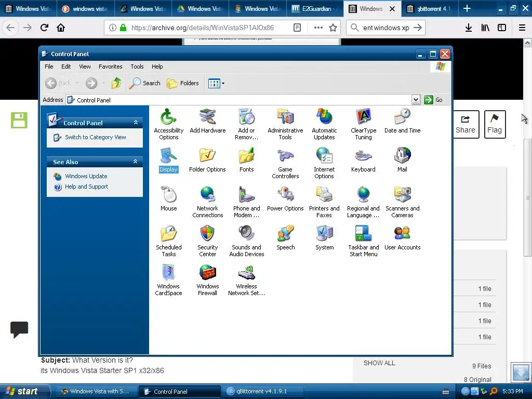Open the Windows Update link

(86, 176)
